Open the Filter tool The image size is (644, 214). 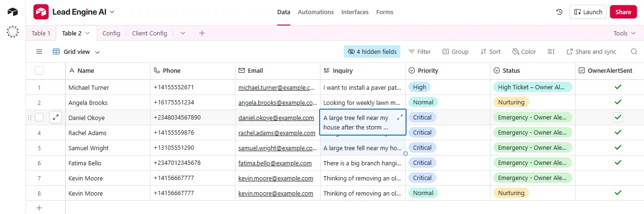click(419, 51)
